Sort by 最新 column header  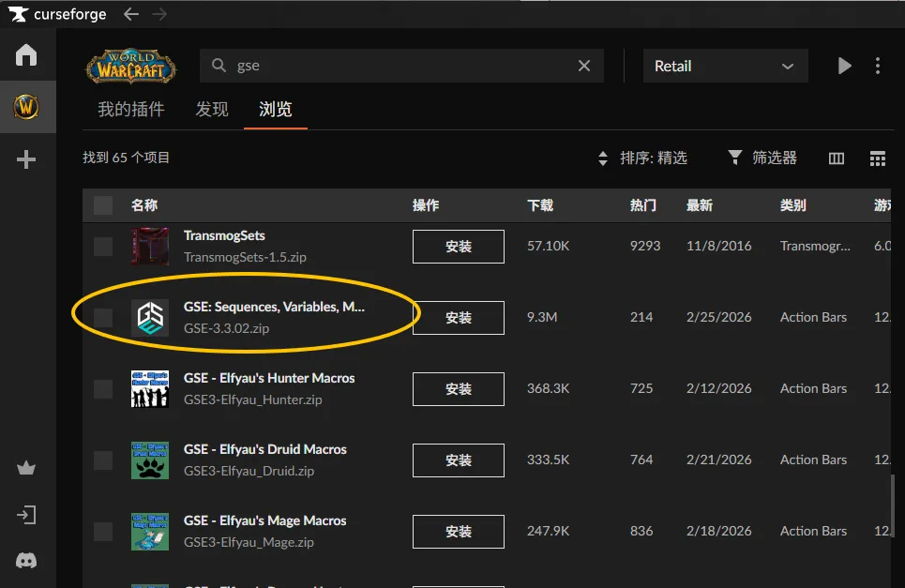pyautogui.click(x=700, y=205)
